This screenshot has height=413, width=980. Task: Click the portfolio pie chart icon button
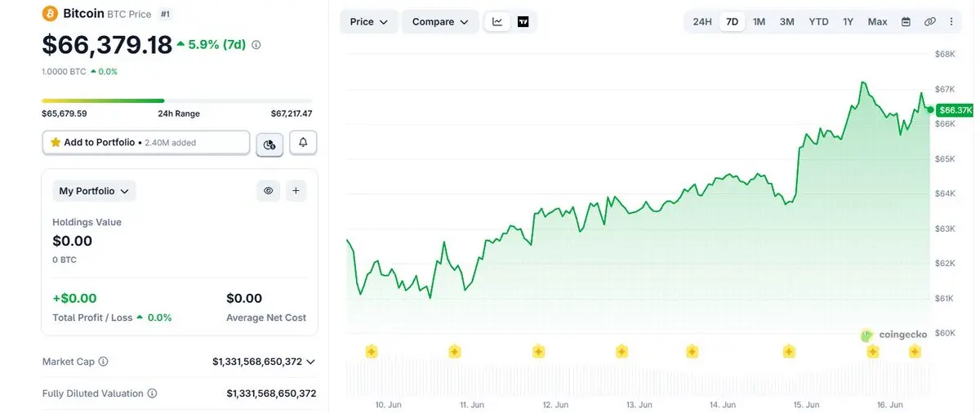coord(269,144)
